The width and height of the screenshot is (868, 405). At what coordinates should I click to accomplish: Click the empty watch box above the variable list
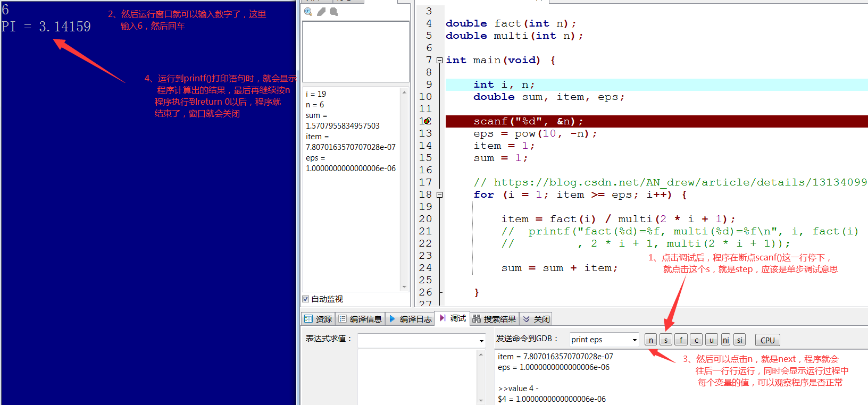pyautogui.click(x=356, y=52)
